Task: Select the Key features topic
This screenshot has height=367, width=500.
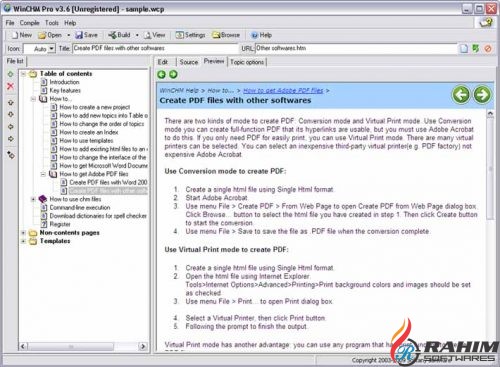Action: coord(65,90)
